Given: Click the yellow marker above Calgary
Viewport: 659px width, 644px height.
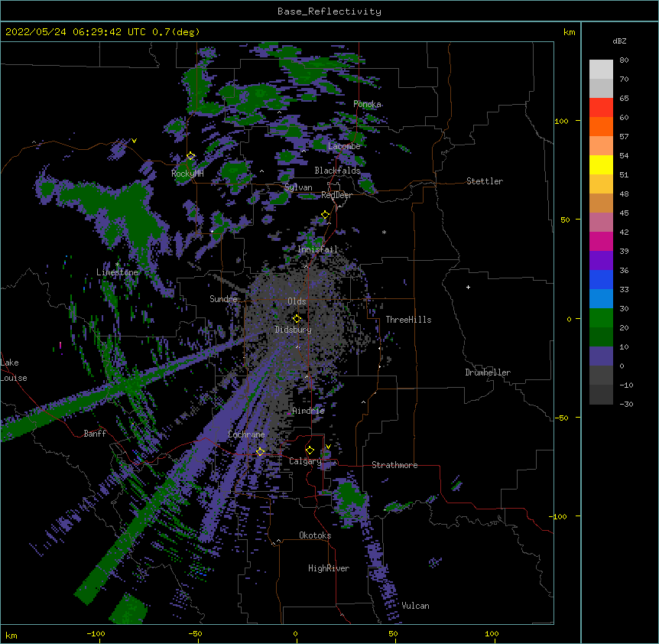Looking at the screenshot, I should [x=310, y=450].
